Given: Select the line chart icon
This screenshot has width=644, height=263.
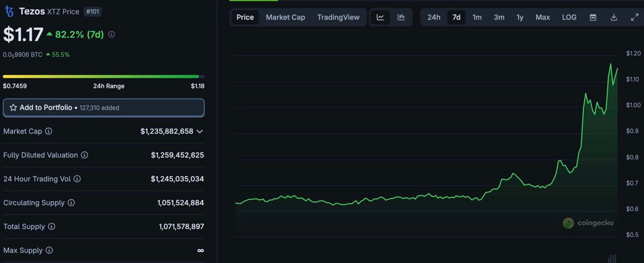Looking at the screenshot, I should click(x=380, y=17).
